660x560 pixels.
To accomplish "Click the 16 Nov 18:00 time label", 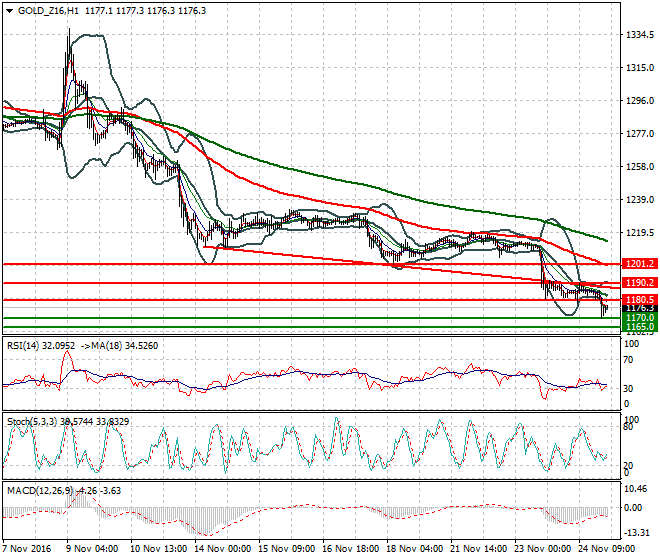I will tap(350, 549).
